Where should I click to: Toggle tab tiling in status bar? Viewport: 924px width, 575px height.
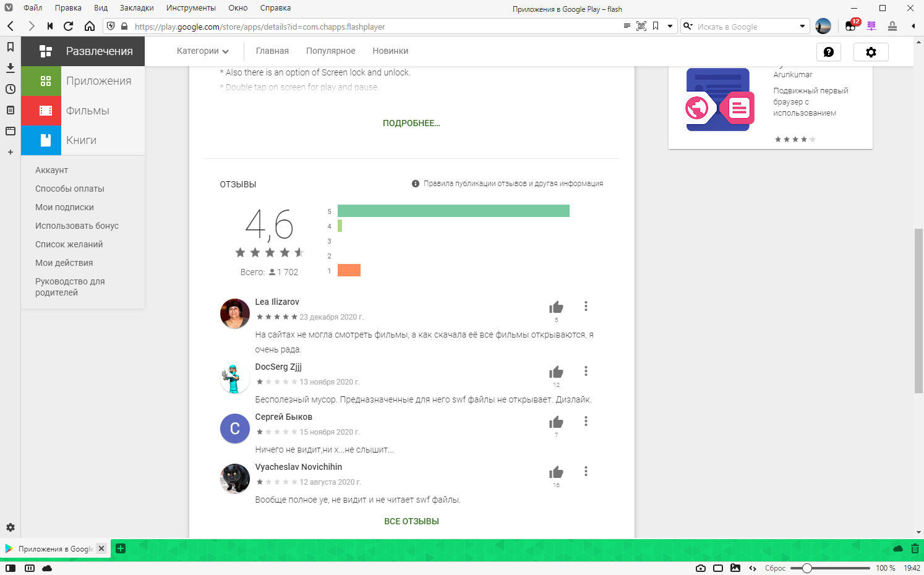(29, 568)
